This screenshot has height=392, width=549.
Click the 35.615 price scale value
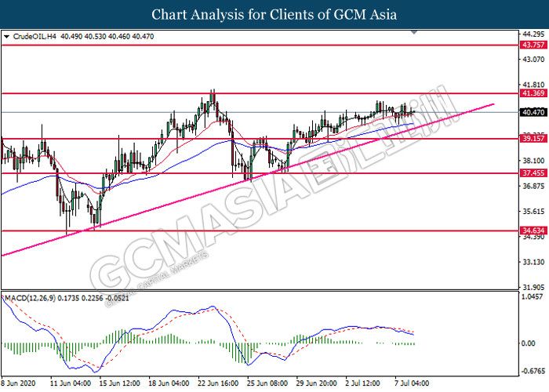[x=533, y=212]
